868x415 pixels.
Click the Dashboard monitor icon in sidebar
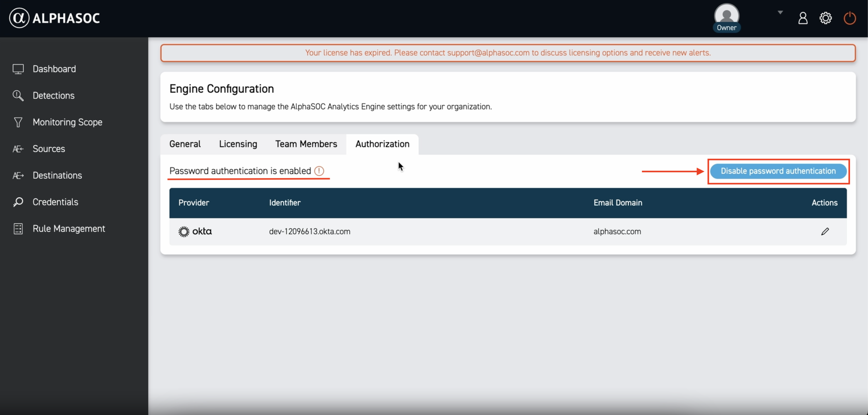point(18,69)
